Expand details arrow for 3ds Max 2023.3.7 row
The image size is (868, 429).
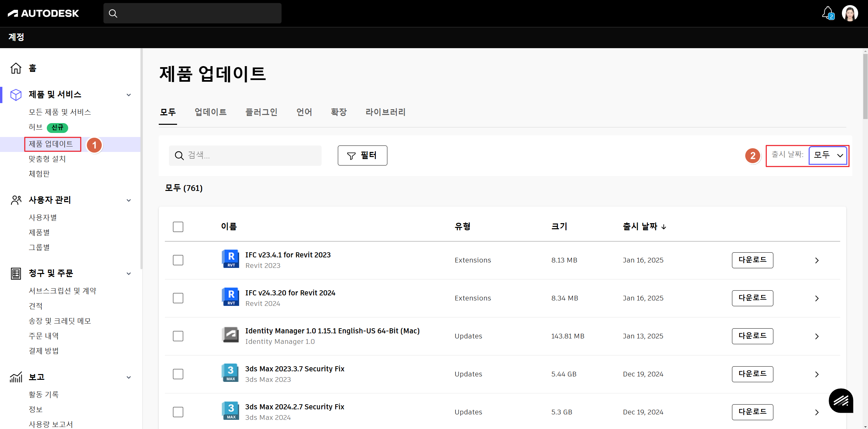(x=817, y=374)
